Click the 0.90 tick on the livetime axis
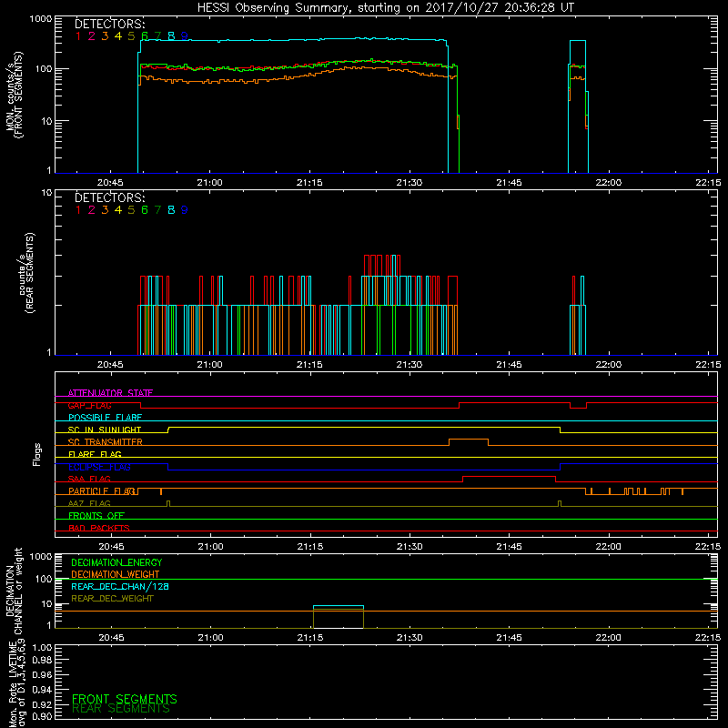Viewport: 728px width, 728px height. [42, 716]
